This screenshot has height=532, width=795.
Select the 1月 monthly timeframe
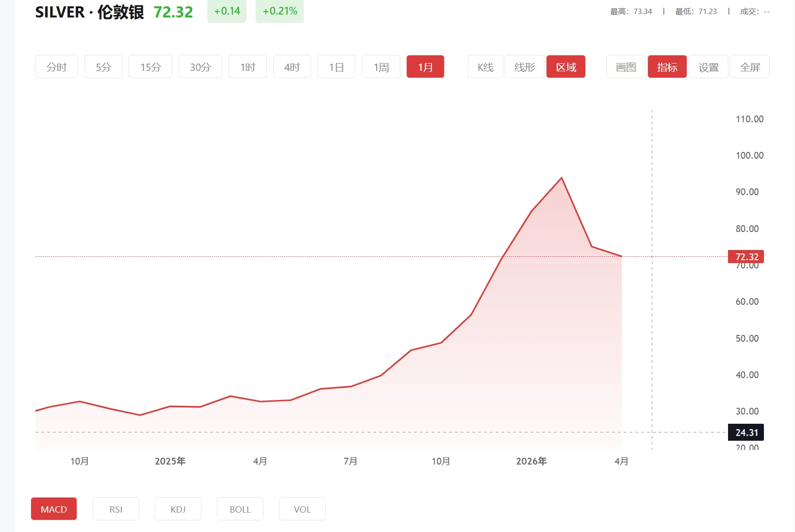[425, 66]
